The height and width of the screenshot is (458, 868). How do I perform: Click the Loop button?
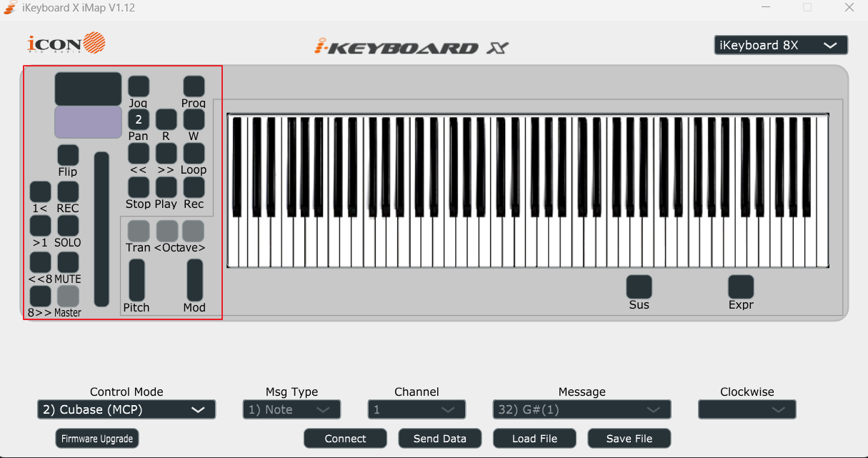pos(194,153)
